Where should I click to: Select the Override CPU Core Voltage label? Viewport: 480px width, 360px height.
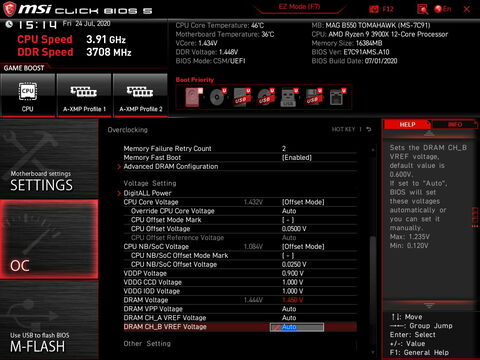pos(173,211)
